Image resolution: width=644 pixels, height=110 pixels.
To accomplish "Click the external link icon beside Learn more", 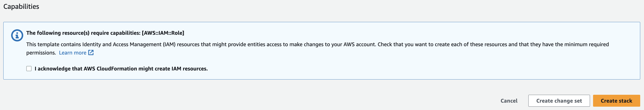I will (91, 52).
